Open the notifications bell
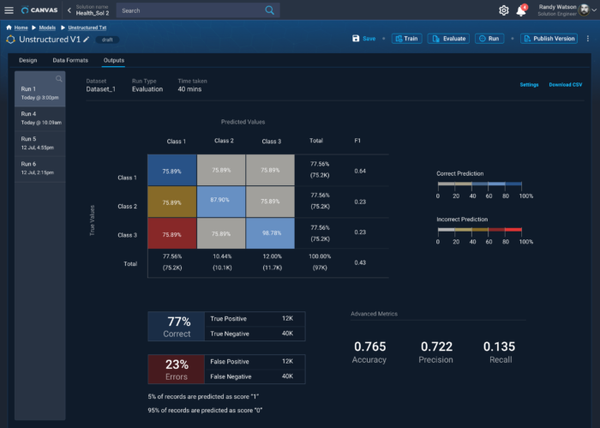The width and height of the screenshot is (600, 428). tap(521, 11)
